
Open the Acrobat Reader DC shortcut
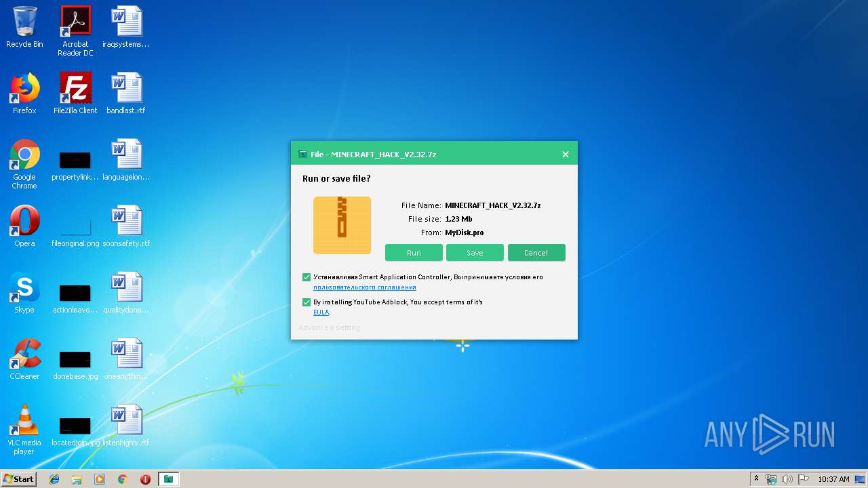[75, 30]
